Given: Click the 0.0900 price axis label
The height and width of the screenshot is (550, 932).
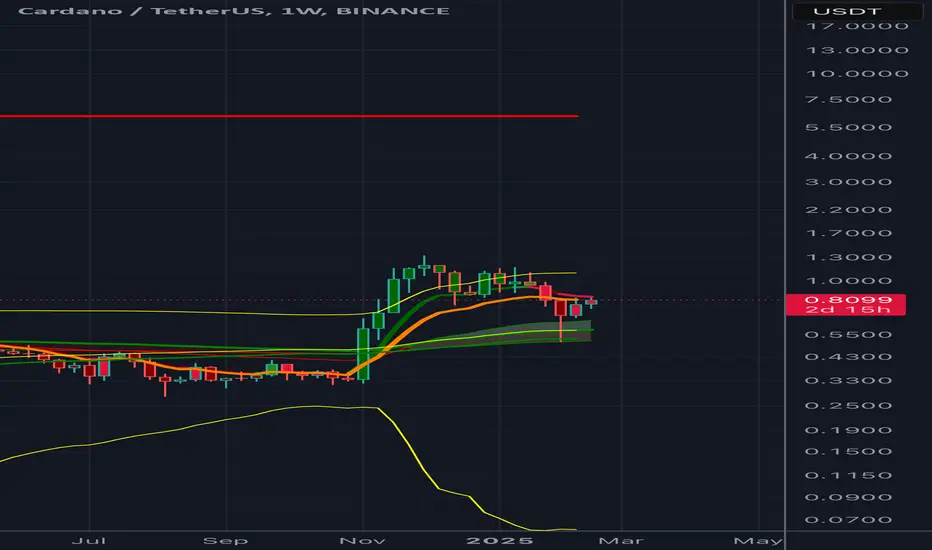Looking at the screenshot, I should pyautogui.click(x=848, y=497).
